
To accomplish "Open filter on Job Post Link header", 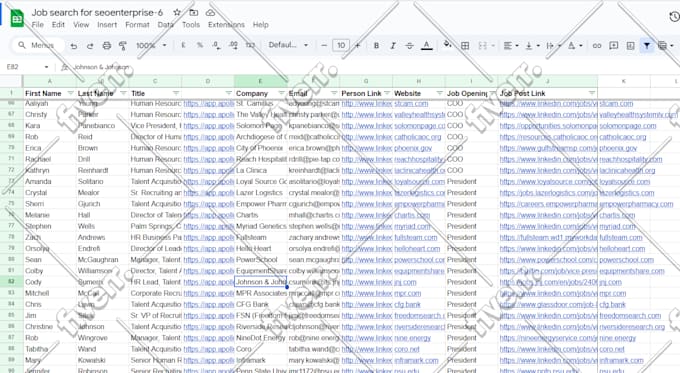I will click(592, 93).
